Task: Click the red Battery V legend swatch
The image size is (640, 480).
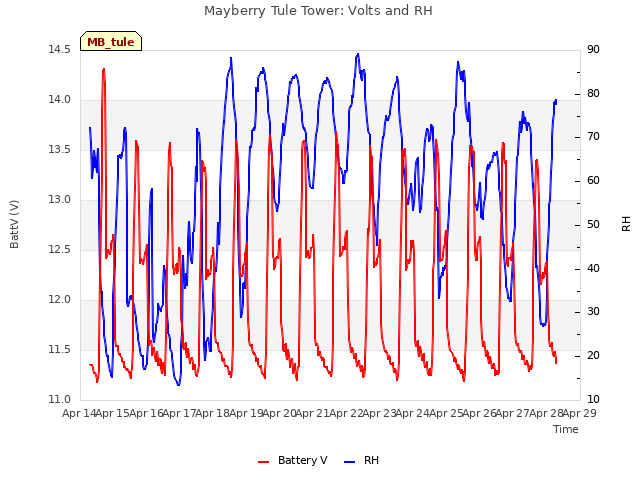Action: point(264,462)
